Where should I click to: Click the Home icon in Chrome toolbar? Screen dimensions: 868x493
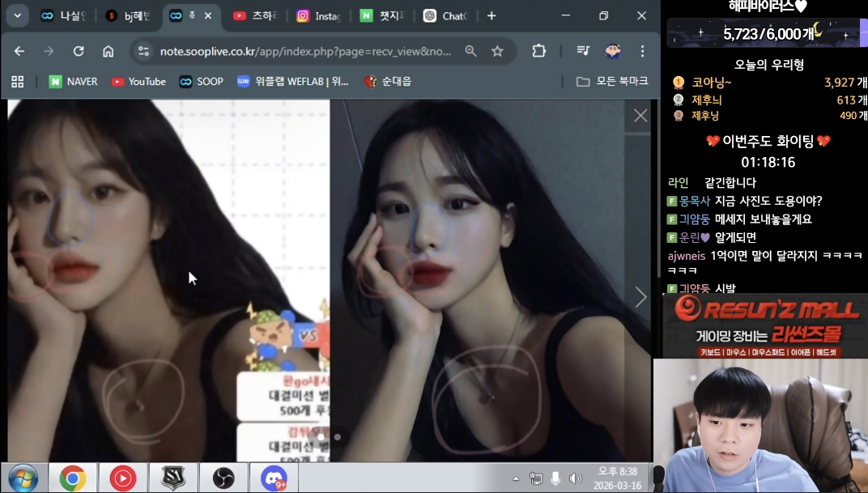(108, 51)
